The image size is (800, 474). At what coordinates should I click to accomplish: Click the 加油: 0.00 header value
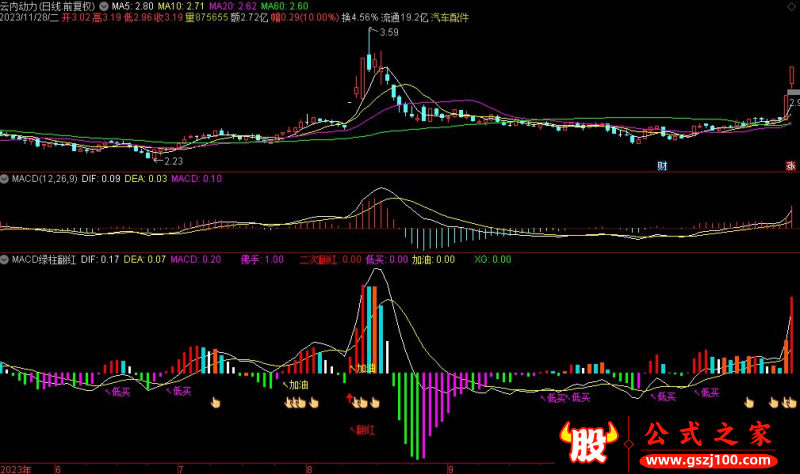pos(434,259)
